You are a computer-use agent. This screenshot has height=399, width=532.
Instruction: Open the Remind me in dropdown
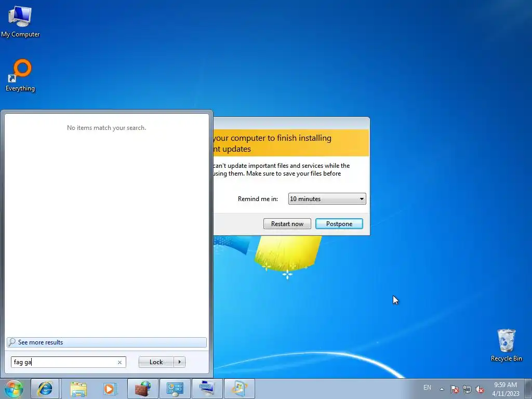(327, 199)
